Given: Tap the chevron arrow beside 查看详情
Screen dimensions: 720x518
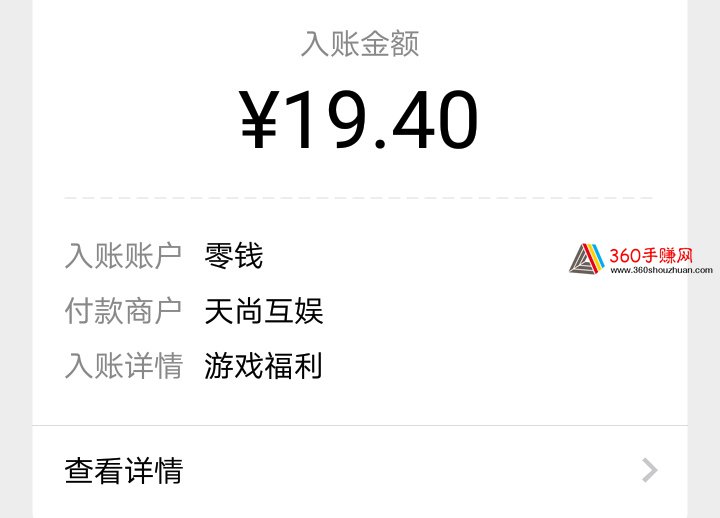Looking at the screenshot, I should (x=650, y=470).
